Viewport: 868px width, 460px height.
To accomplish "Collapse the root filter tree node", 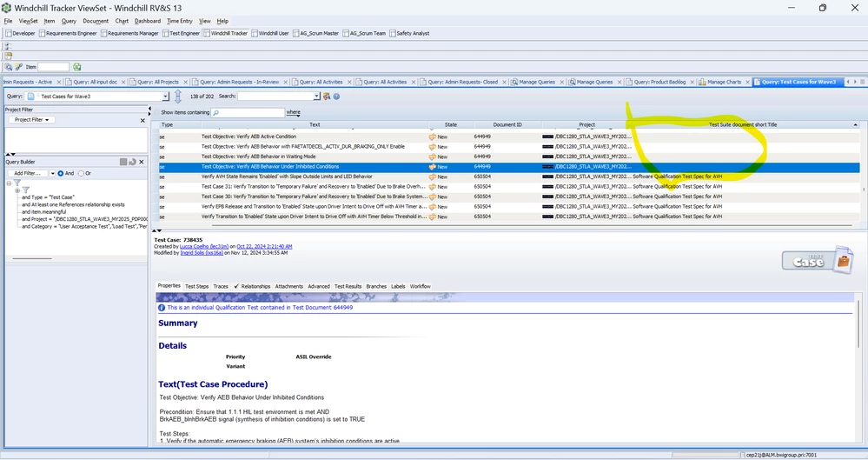I will pos(10,183).
